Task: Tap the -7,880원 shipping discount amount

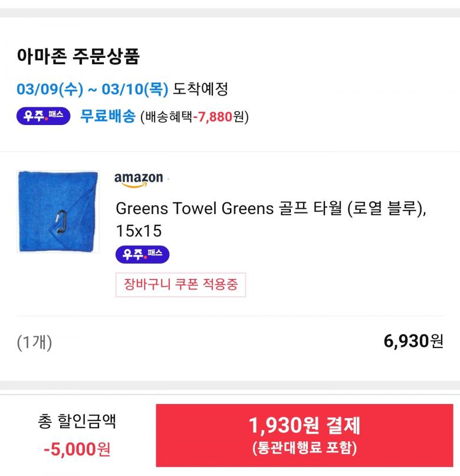Action: pos(218,117)
